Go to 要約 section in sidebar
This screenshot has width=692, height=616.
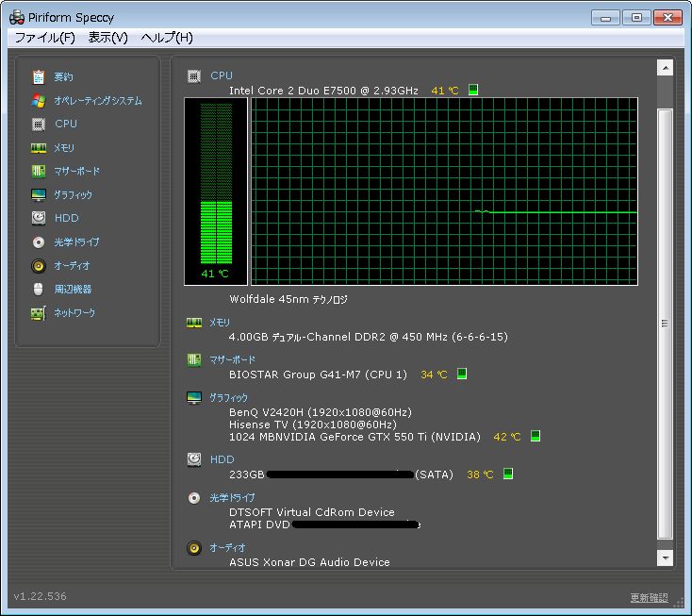63,76
